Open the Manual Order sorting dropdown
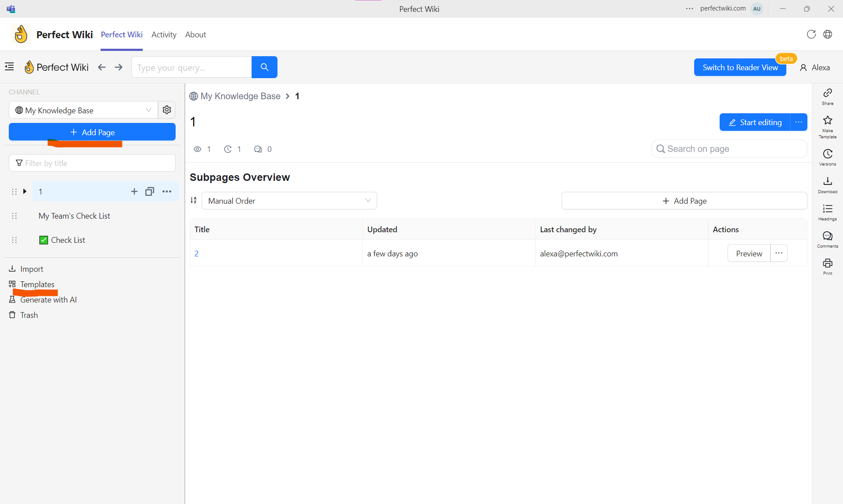This screenshot has width=843, height=504. [289, 200]
